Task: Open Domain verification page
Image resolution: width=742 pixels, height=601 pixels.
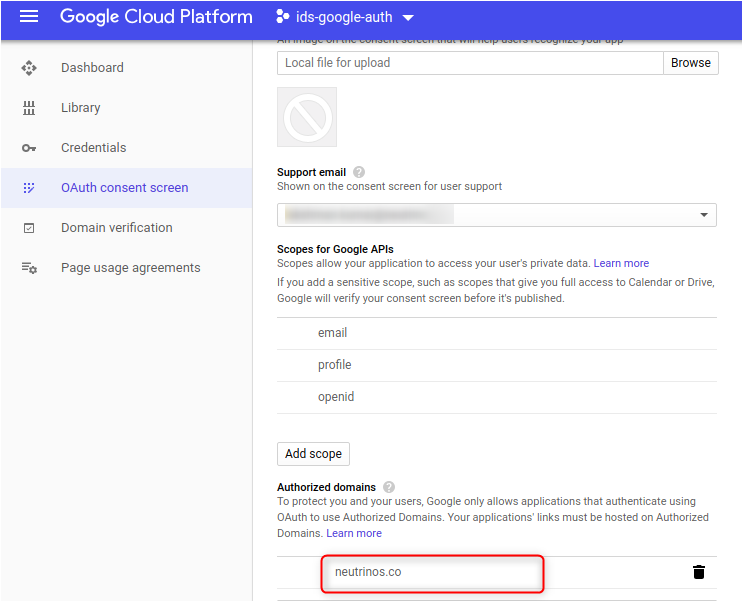Action: pos(116,228)
